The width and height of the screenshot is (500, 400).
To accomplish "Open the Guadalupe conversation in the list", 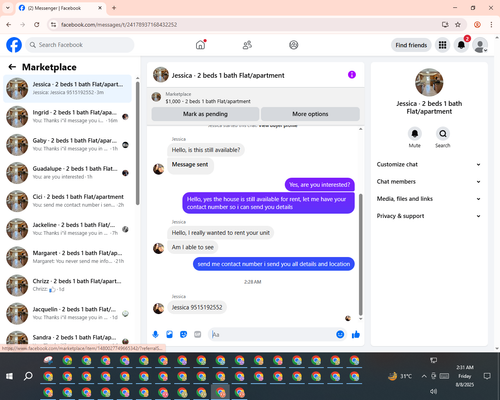I will click(67, 173).
